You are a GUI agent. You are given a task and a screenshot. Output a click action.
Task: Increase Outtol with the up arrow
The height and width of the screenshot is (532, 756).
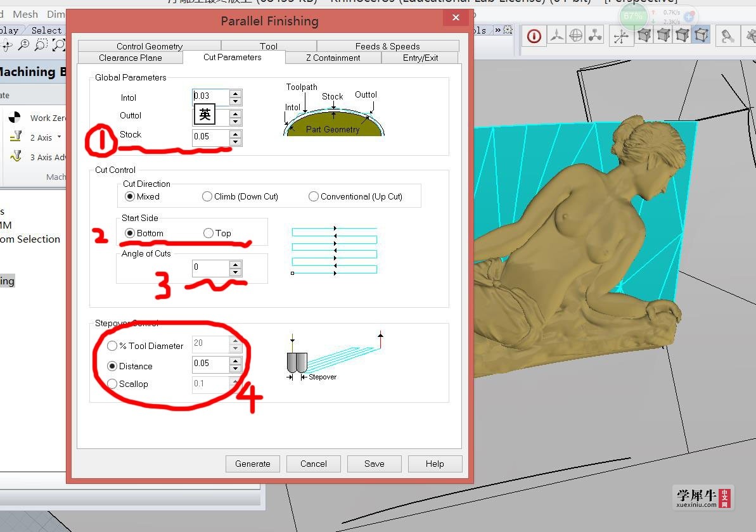pyautogui.click(x=235, y=114)
